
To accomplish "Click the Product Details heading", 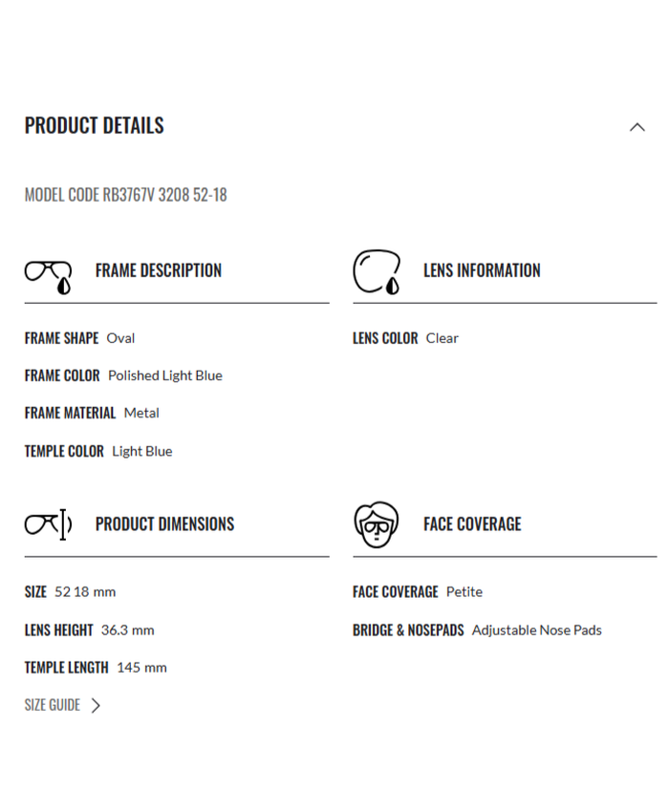I will point(94,125).
